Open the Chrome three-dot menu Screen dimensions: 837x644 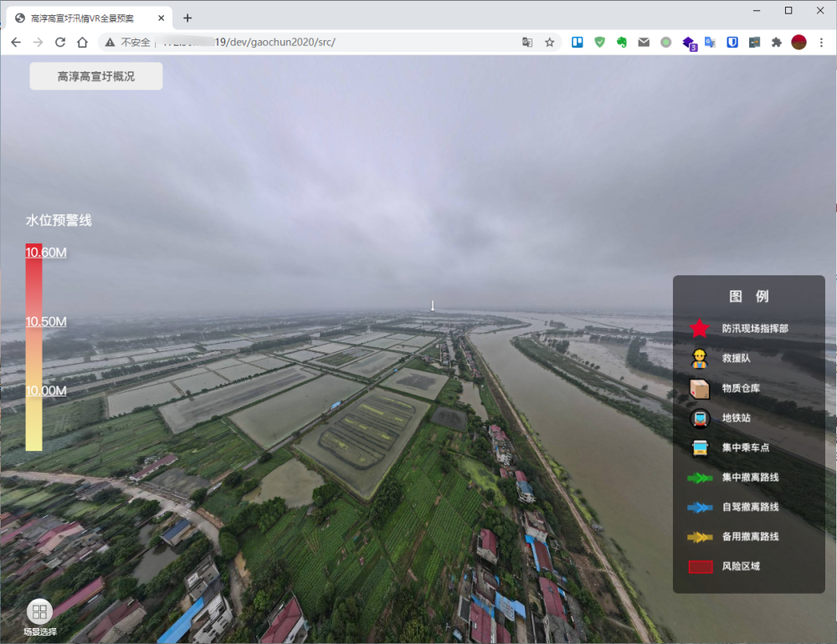(821, 42)
